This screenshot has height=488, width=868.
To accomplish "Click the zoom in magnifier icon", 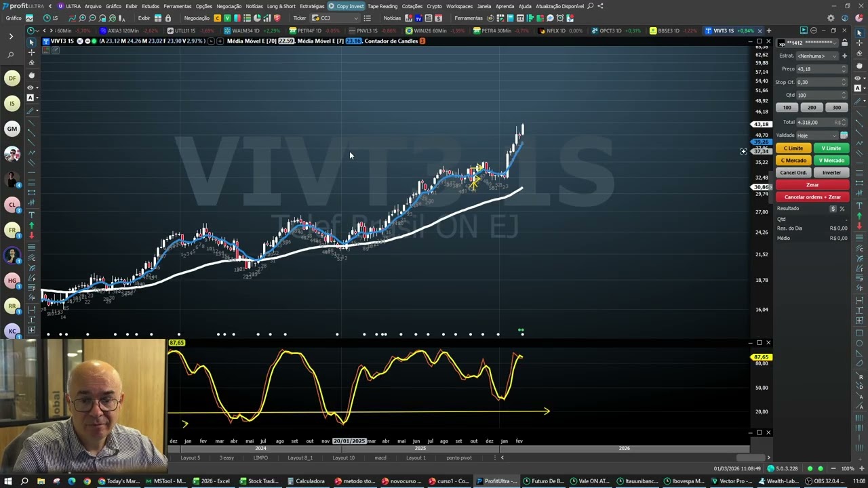I will click(82, 18).
